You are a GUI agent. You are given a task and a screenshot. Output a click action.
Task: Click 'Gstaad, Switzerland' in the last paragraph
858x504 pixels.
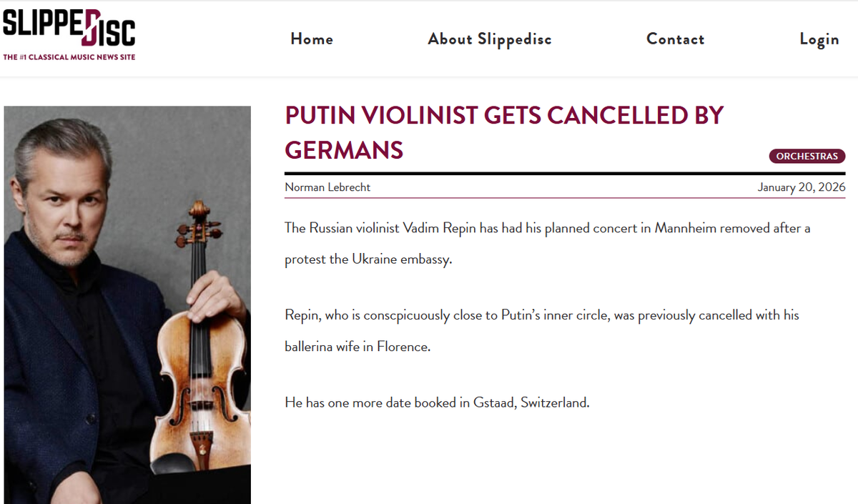pos(531,402)
